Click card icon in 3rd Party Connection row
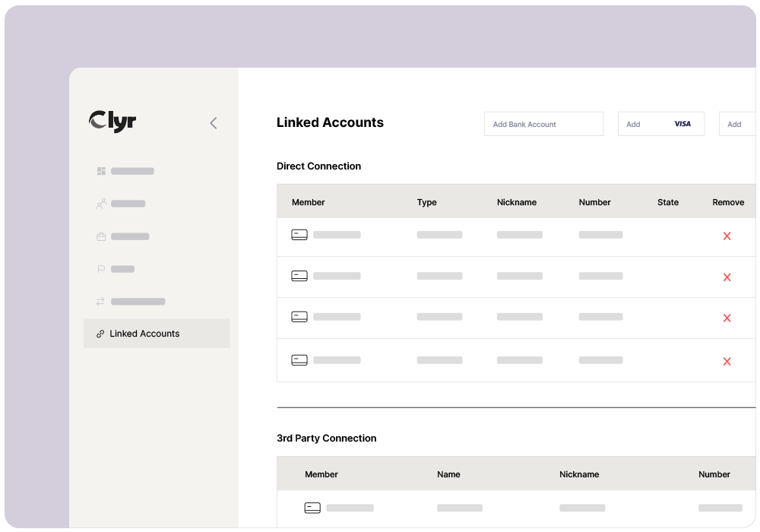760x532 pixels. coord(312,508)
